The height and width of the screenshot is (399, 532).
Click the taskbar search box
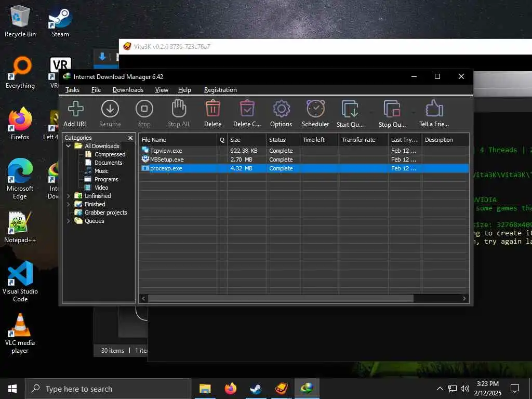[x=108, y=389]
